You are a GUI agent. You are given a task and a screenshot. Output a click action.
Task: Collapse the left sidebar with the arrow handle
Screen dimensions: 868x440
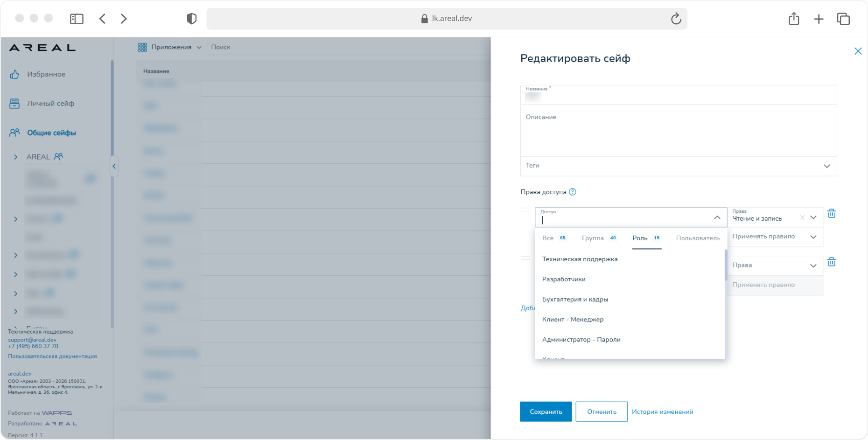coord(114,166)
